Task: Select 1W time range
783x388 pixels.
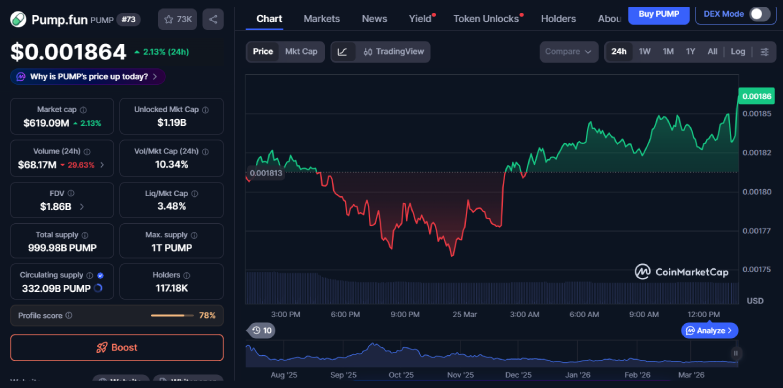Action: 645,51
